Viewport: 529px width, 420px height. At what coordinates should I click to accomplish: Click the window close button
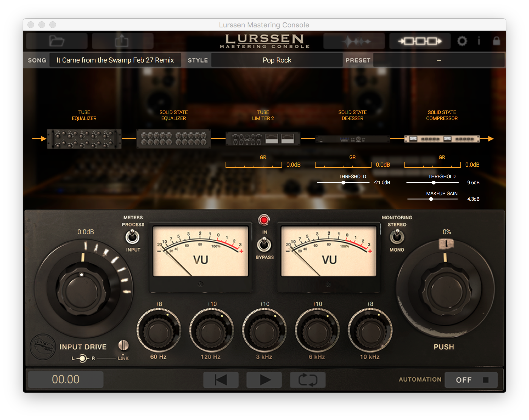(x=31, y=25)
